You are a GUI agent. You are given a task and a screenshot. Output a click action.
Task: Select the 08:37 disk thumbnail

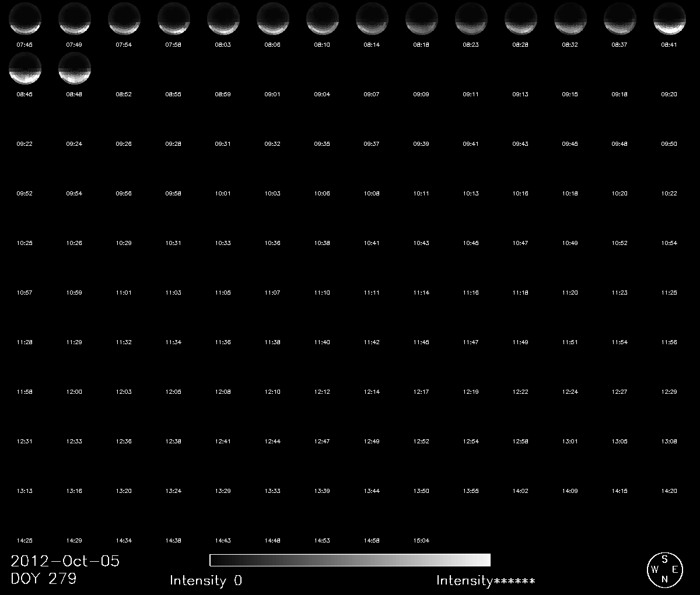coord(620,19)
